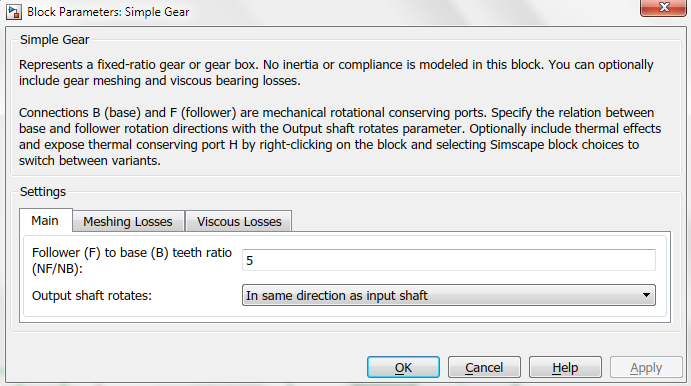Screen dimensions: 691x386
Task: Click the fixed-ratio gear description paragraph
Action: coord(336,73)
